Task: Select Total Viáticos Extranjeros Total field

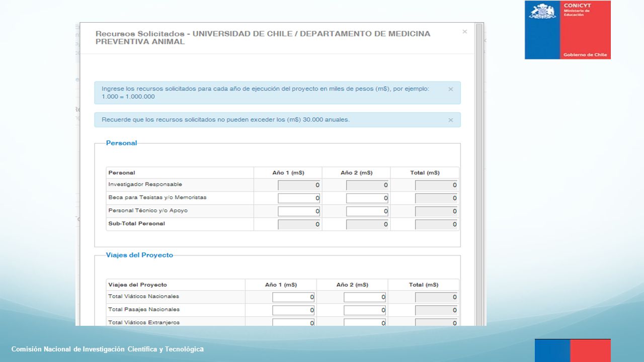Action: pos(436,322)
